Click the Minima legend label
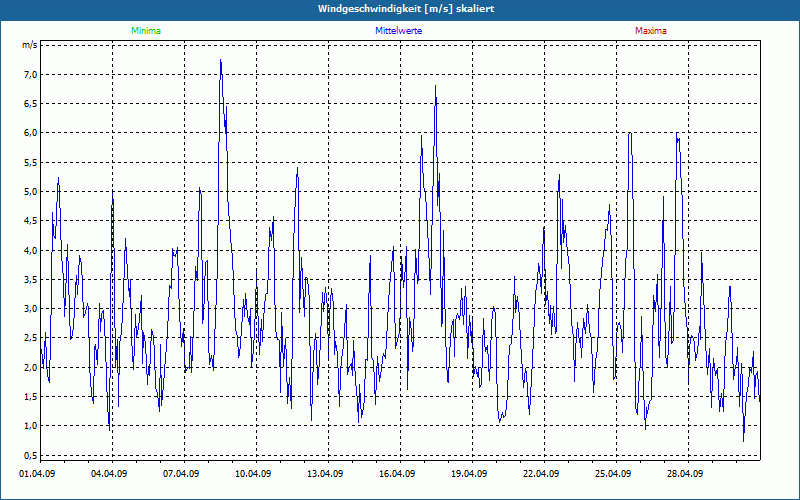The width and height of the screenshot is (800, 500). point(146,31)
